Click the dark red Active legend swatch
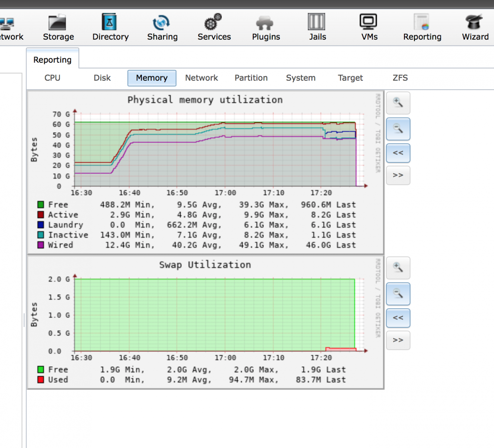494x448 pixels. (x=41, y=215)
